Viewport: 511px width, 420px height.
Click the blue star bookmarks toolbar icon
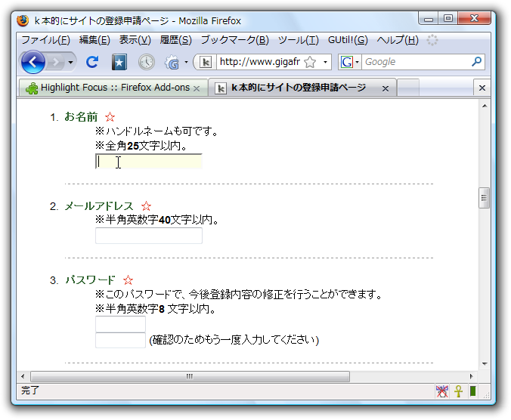(x=119, y=62)
